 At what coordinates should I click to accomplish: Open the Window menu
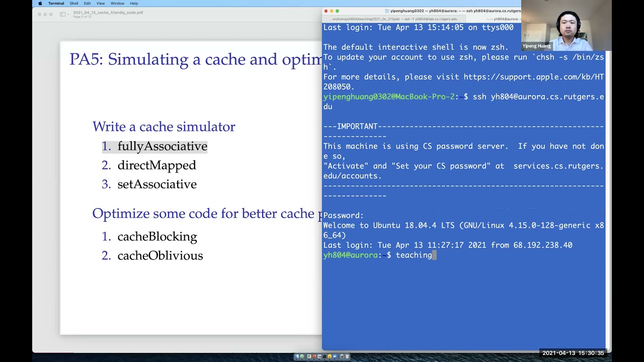coord(117,3)
